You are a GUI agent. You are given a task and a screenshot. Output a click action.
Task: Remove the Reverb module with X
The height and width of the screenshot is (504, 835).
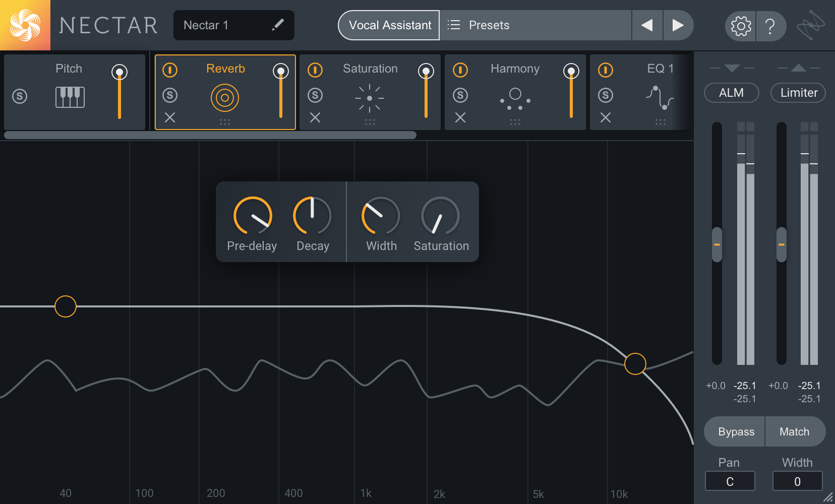(170, 117)
